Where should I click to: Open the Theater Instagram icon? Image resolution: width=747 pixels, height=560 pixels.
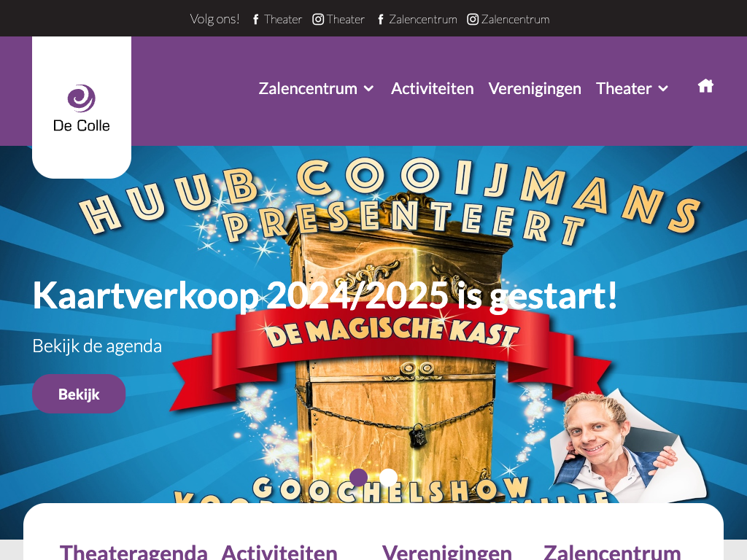318,20
